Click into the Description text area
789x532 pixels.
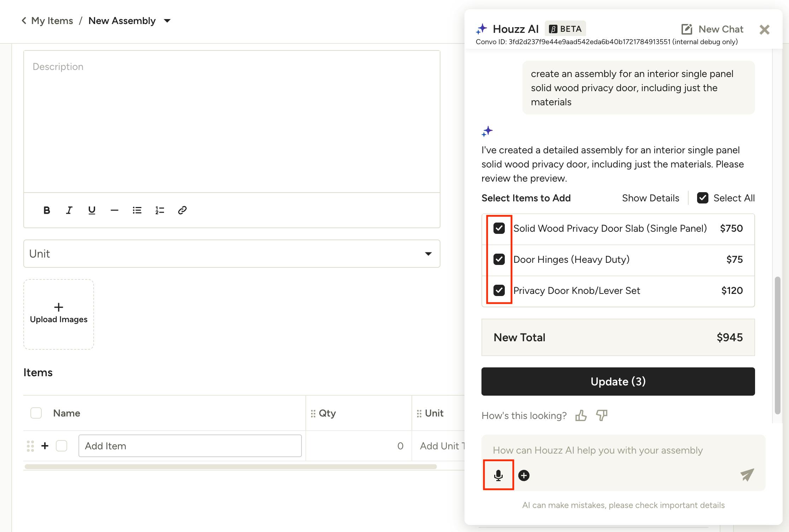pos(232,122)
